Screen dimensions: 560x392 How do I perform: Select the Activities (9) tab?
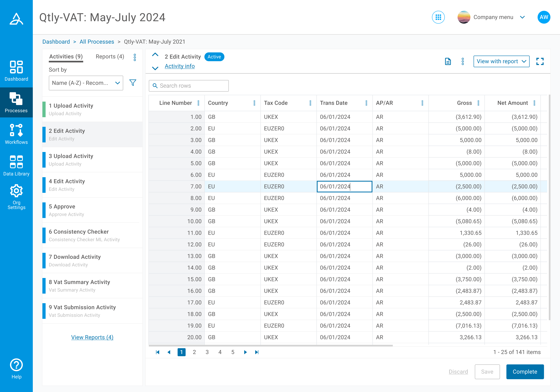click(66, 57)
